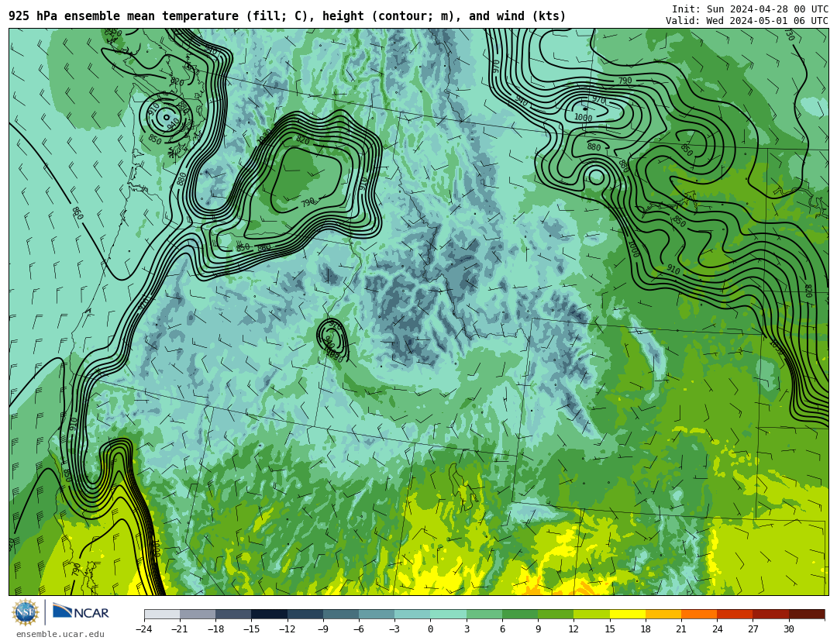Pick the 0 to 3 mint green colorbar swatch

tap(449, 614)
